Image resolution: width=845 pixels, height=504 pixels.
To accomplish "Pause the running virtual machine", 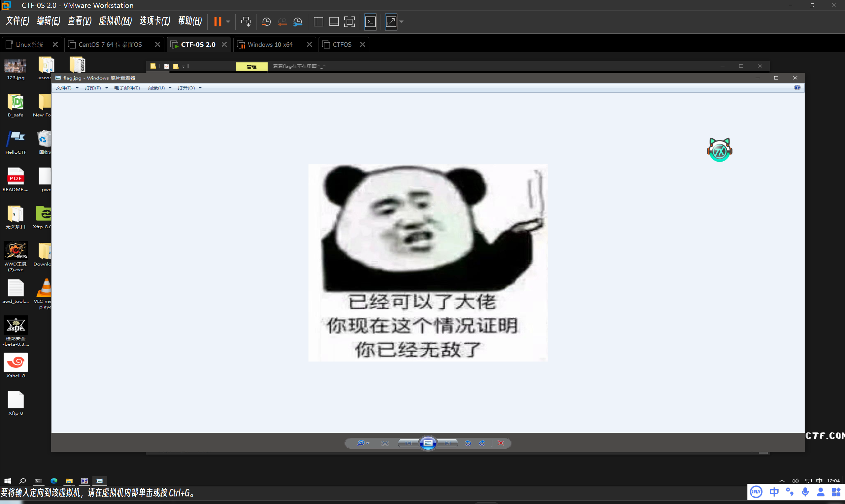I will [x=217, y=21].
